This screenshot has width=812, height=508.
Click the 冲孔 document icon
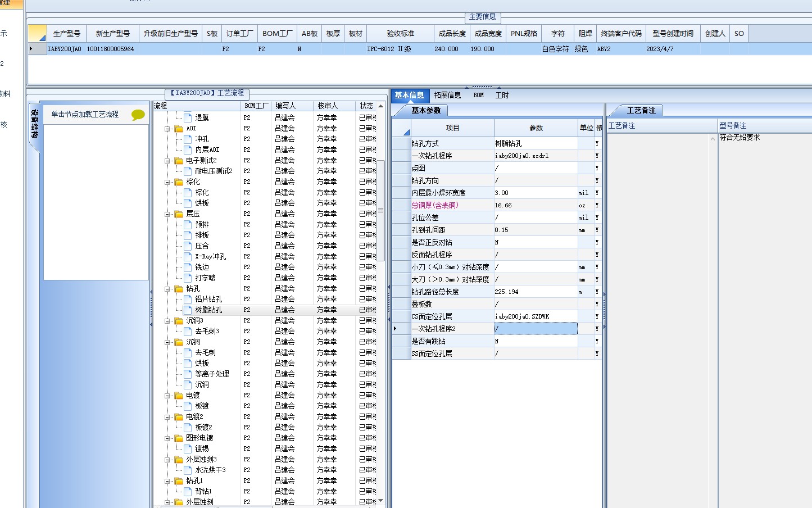click(x=188, y=139)
